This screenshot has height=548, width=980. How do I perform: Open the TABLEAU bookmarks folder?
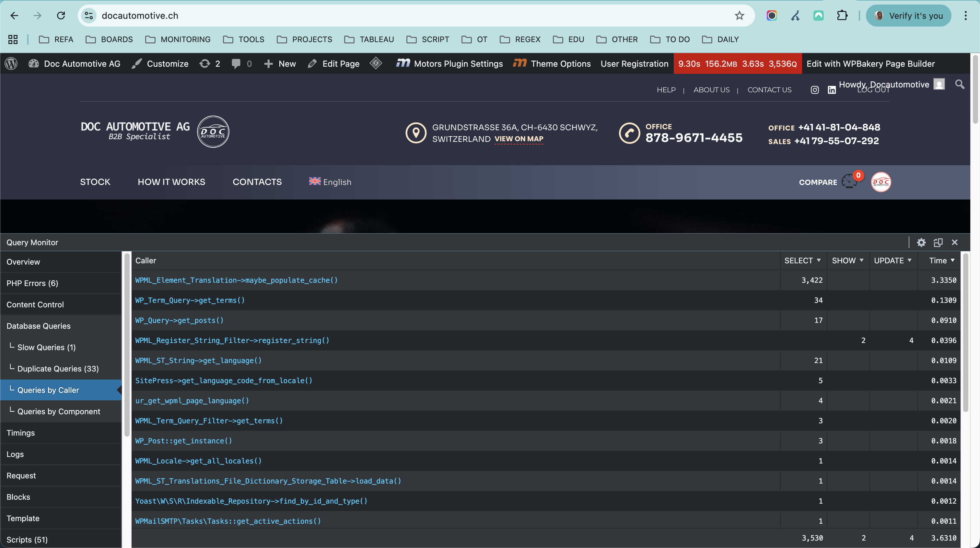coord(369,39)
